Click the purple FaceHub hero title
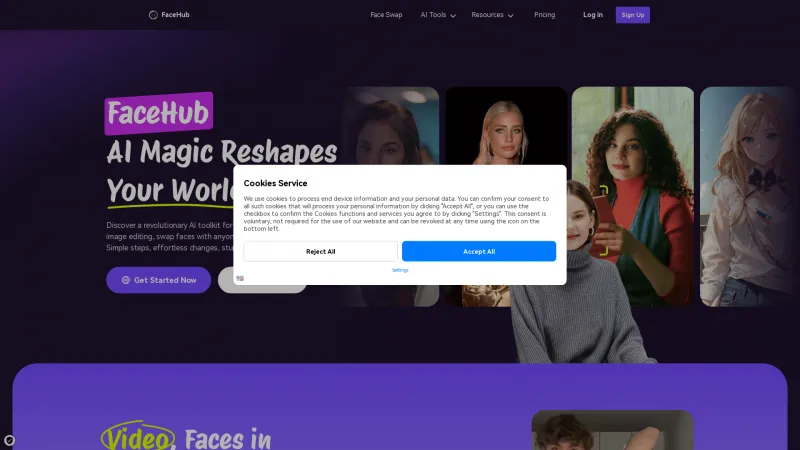The height and width of the screenshot is (450, 800). click(x=159, y=113)
